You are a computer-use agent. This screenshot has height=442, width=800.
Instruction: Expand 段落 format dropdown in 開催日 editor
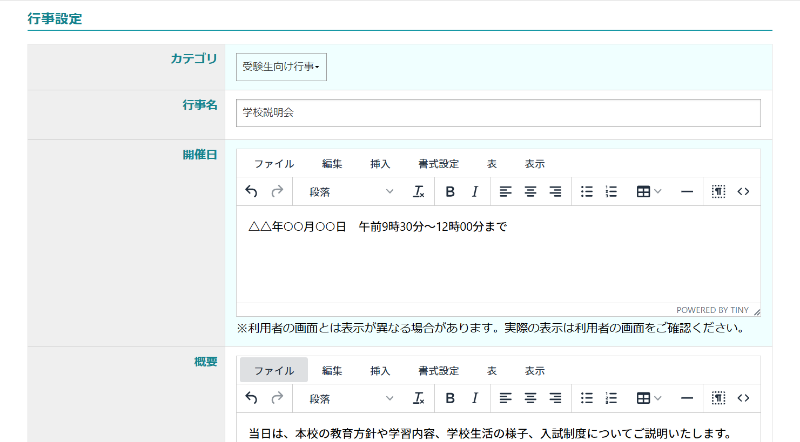351,192
